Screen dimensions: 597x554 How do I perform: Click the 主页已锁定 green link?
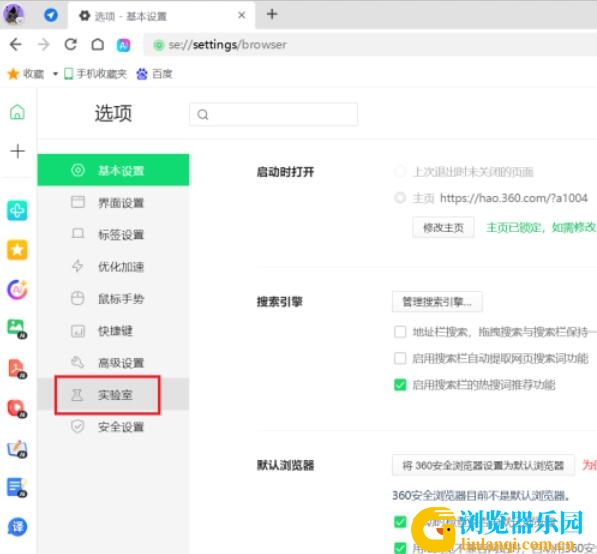click(541, 228)
